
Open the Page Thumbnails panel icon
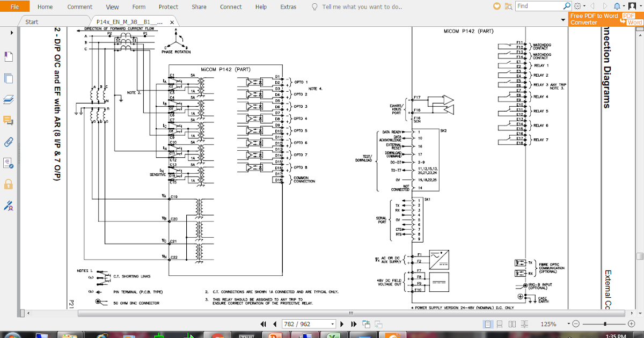point(8,78)
